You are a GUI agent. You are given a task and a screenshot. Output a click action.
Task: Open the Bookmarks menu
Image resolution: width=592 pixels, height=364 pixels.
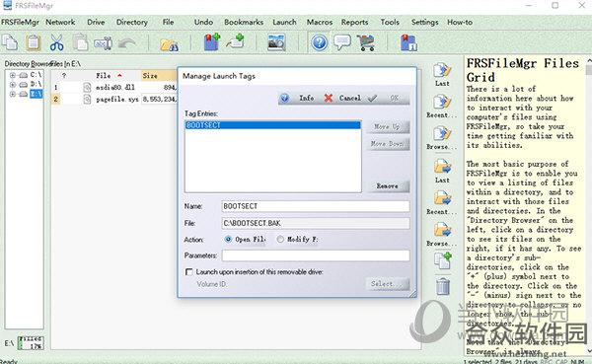pos(244,23)
